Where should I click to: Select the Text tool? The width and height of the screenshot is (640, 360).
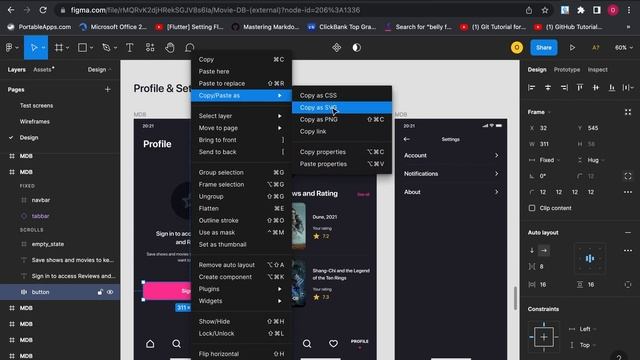[x=129, y=48]
